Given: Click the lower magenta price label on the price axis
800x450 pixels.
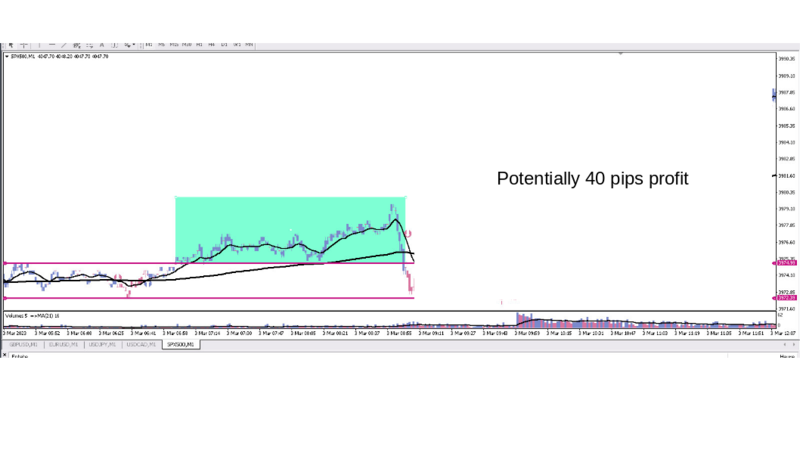Looking at the screenshot, I should point(786,297).
